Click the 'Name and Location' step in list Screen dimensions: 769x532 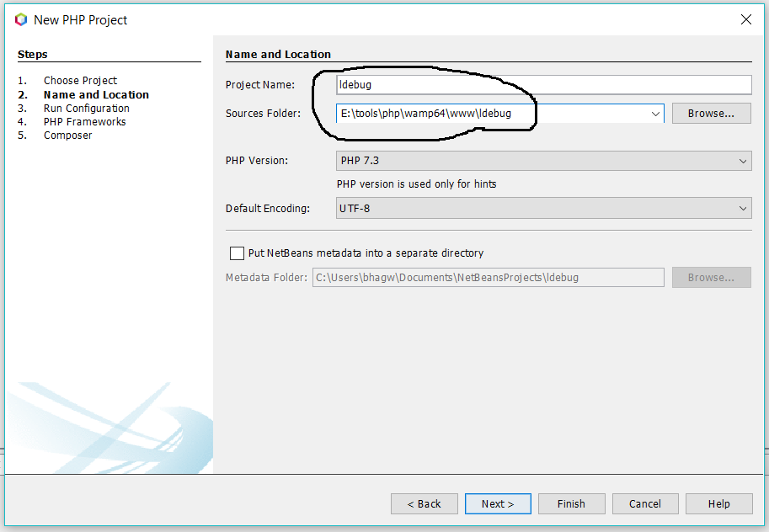pos(96,94)
